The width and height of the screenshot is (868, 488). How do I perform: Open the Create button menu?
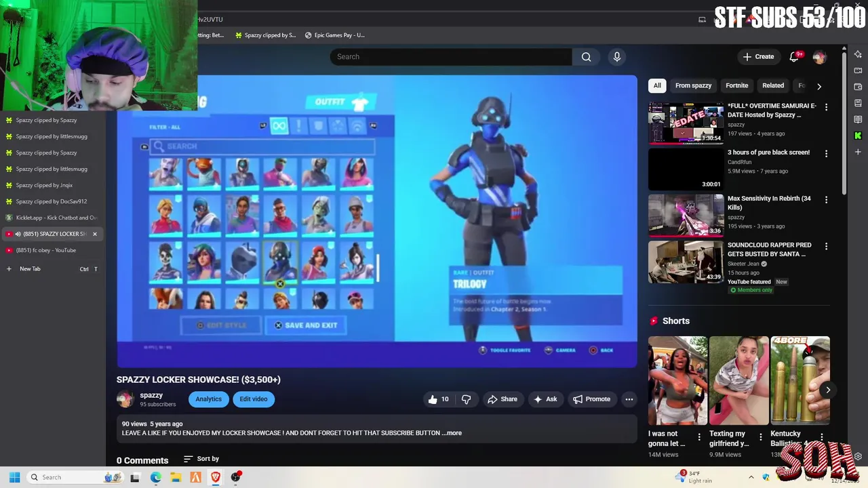click(758, 57)
